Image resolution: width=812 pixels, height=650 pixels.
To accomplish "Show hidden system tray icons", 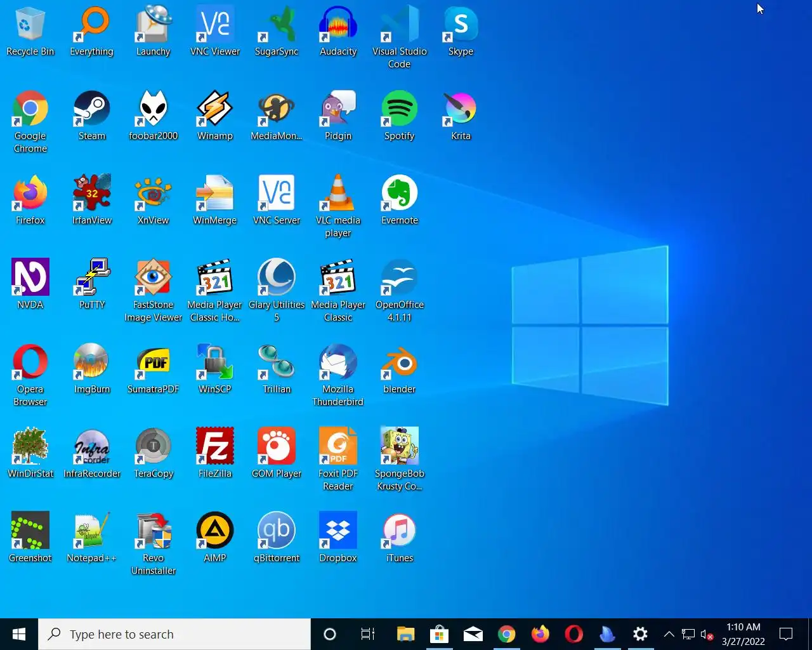I will click(669, 634).
